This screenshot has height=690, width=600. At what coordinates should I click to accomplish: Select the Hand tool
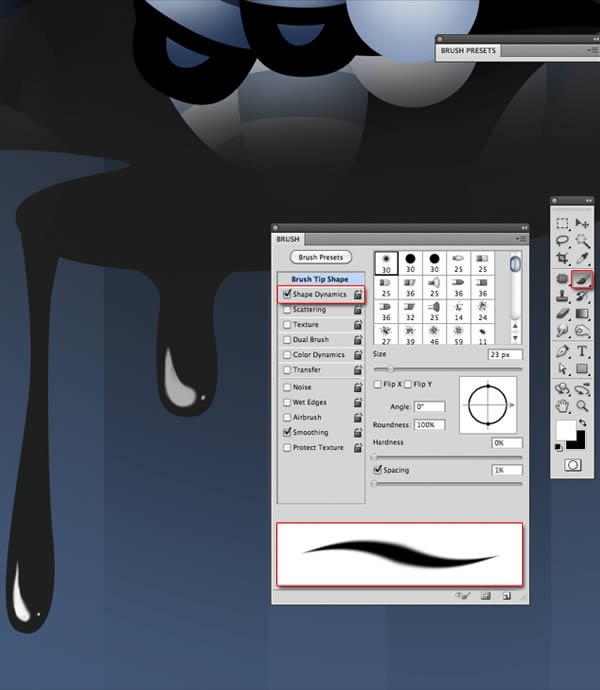click(562, 406)
